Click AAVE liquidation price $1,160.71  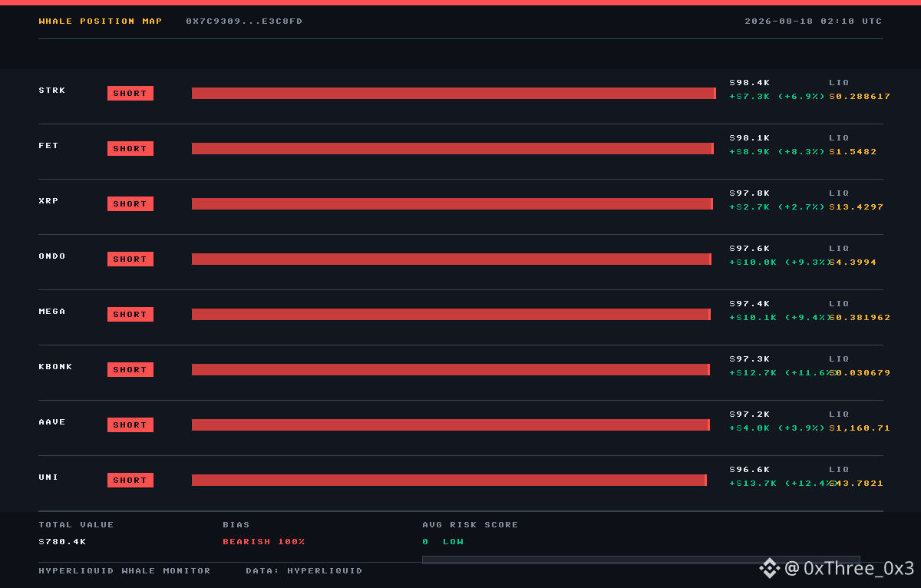tap(860, 428)
